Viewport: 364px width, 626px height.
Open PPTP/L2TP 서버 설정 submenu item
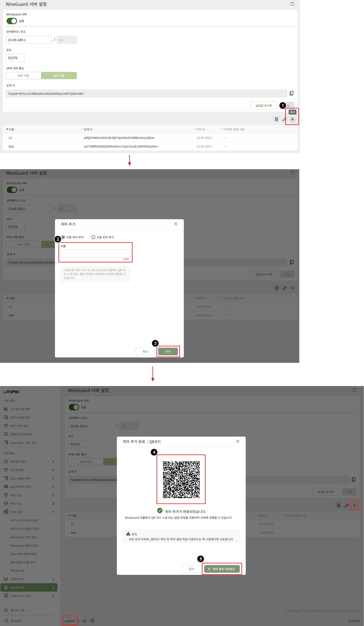pyautogui.click(x=24, y=521)
